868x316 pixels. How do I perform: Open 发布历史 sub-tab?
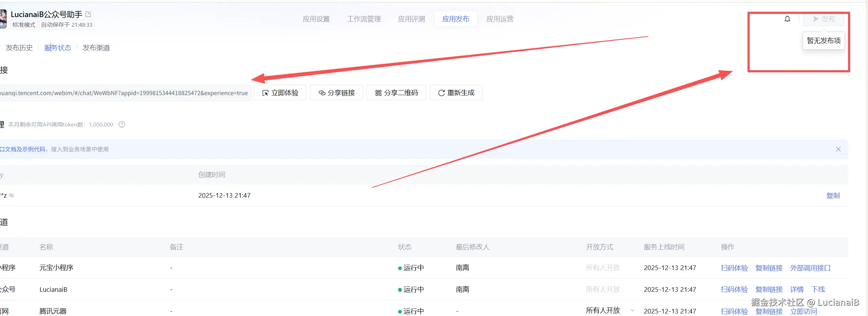(x=19, y=48)
